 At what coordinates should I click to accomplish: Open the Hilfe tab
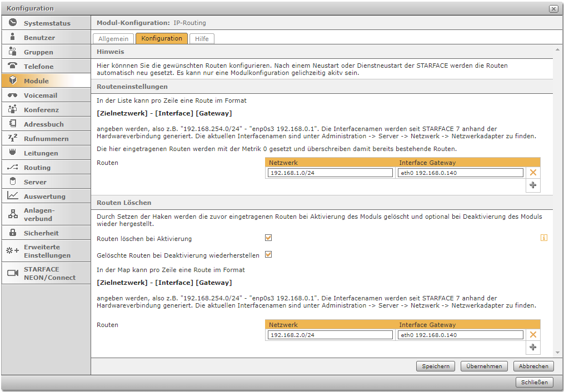tap(202, 39)
